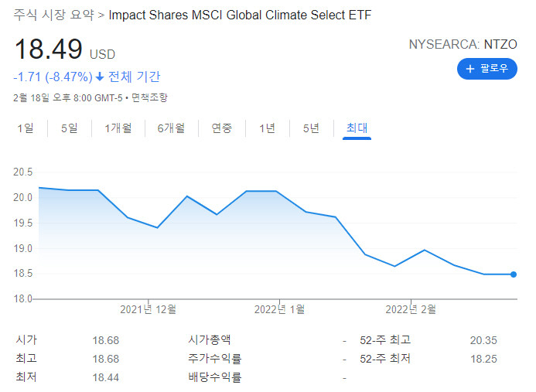Image resolution: width=536 pixels, height=392 pixels.
Task: Select the 최대 max range tab
Action: (357, 128)
